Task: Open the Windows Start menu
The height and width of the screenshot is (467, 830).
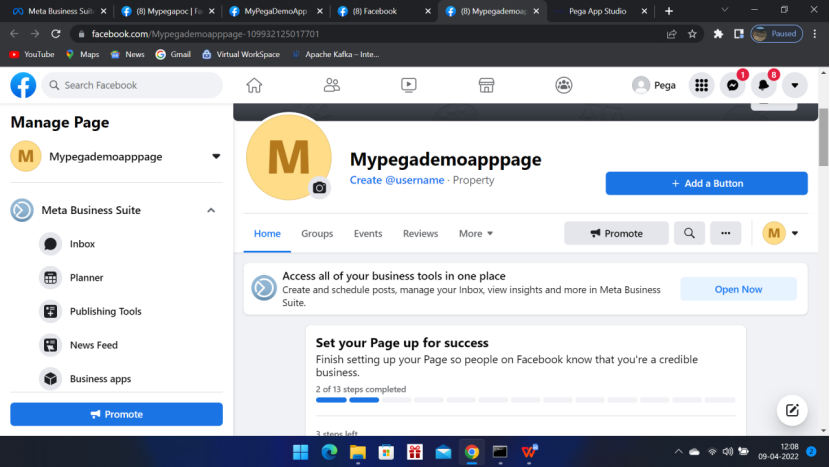Action: coord(301,452)
